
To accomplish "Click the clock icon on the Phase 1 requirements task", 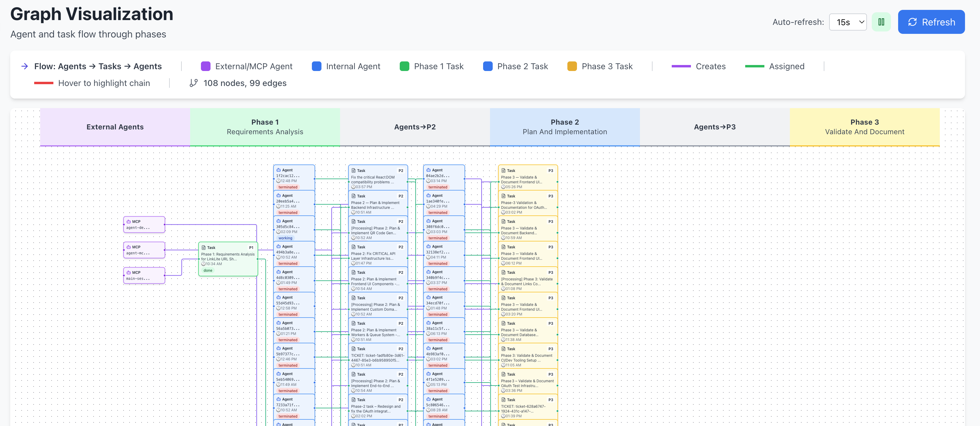I will [x=204, y=264].
